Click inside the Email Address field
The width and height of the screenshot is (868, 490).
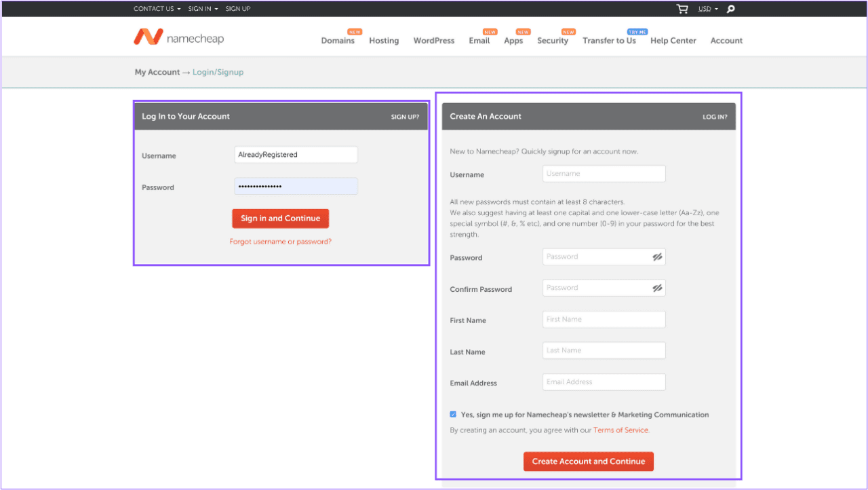603,381
